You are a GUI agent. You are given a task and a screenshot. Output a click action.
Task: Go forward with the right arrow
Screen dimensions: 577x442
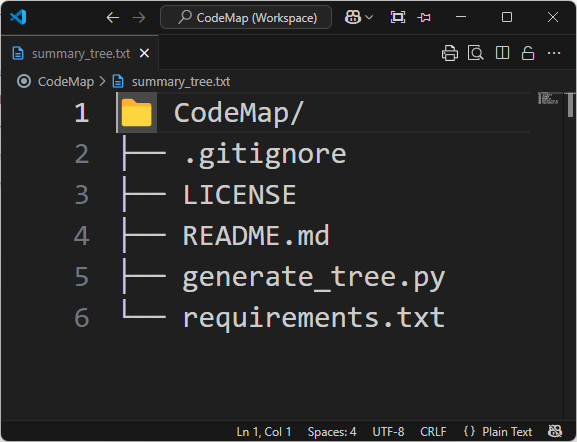click(x=139, y=17)
